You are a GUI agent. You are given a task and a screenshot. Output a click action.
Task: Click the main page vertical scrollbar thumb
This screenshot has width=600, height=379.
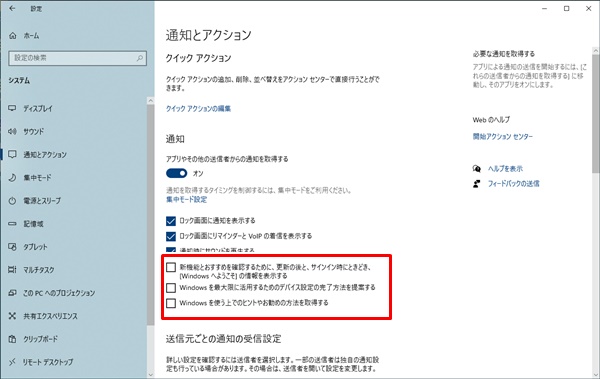click(x=595, y=113)
